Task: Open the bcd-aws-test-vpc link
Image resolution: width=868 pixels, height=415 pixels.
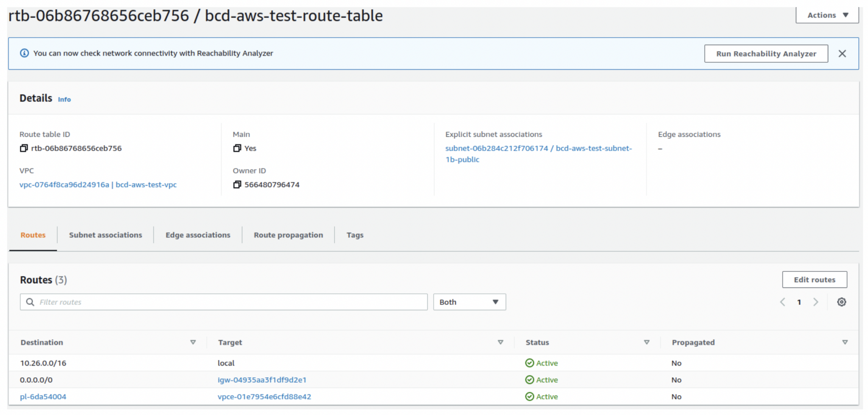Action: pyautogui.click(x=146, y=185)
